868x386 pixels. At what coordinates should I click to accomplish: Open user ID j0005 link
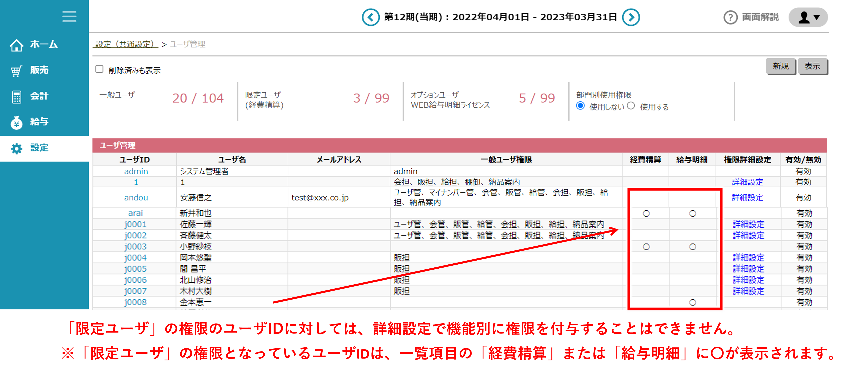[x=135, y=269]
